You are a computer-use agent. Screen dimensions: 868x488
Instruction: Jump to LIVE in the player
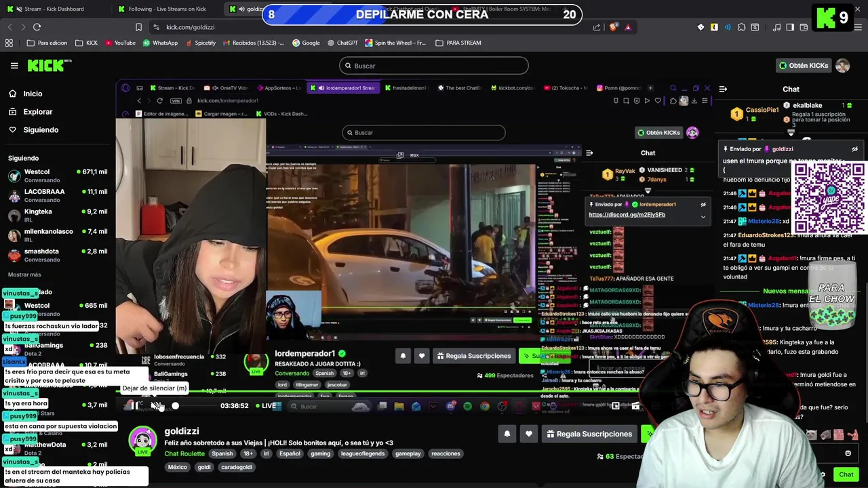(x=266, y=406)
